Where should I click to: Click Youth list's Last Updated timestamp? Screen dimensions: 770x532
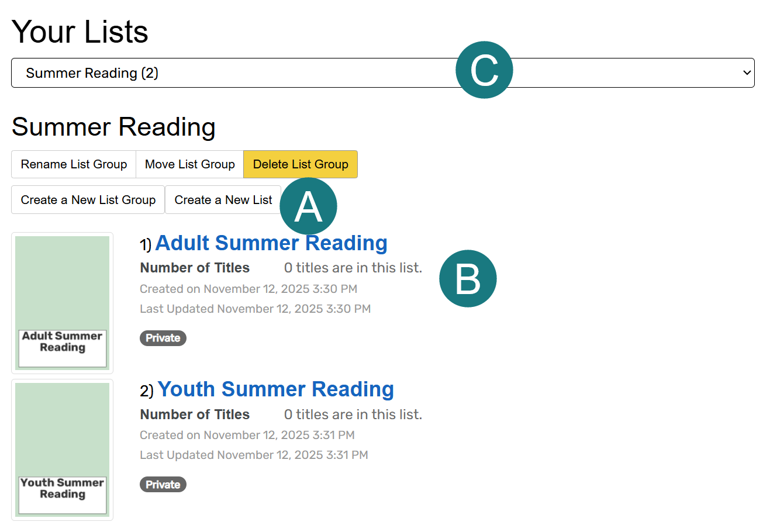tap(254, 455)
